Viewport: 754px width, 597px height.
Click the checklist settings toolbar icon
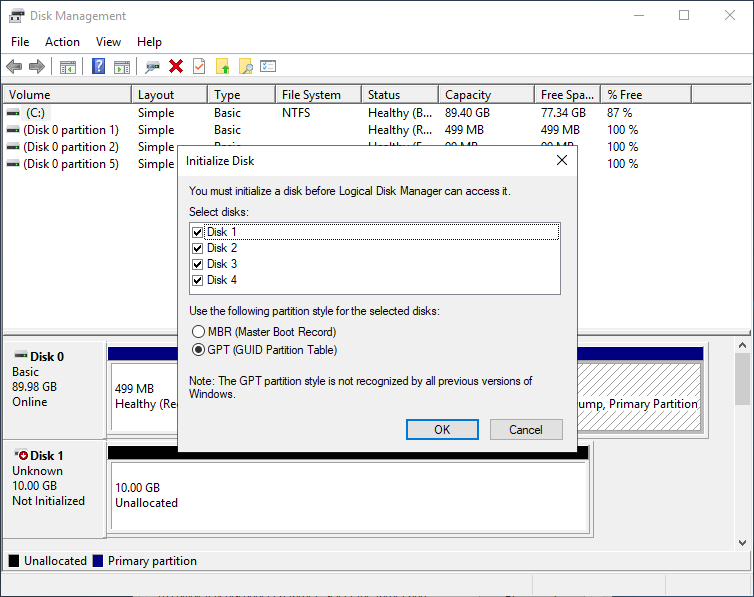pos(268,66)
